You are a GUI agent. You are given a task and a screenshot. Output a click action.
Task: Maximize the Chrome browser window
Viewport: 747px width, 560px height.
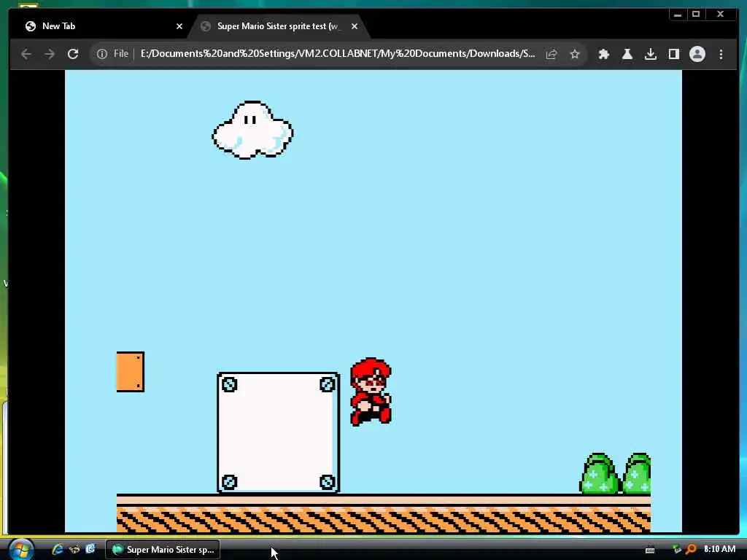tap(696, 15)
